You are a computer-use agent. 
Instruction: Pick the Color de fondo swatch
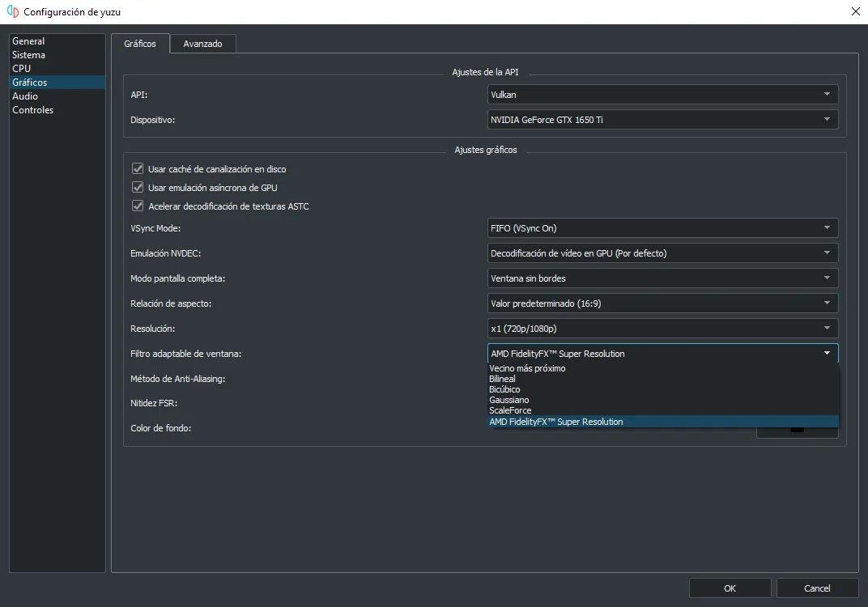797,430
